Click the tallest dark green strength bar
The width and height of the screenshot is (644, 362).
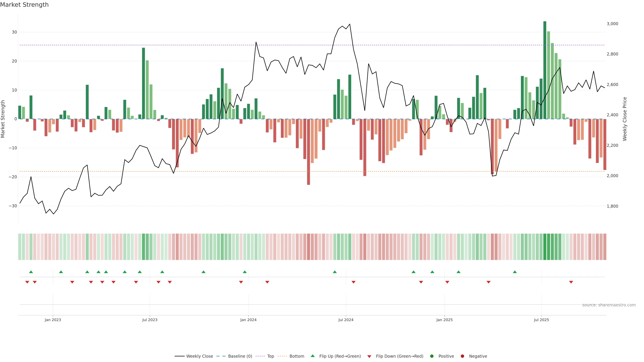pos(545,70)
